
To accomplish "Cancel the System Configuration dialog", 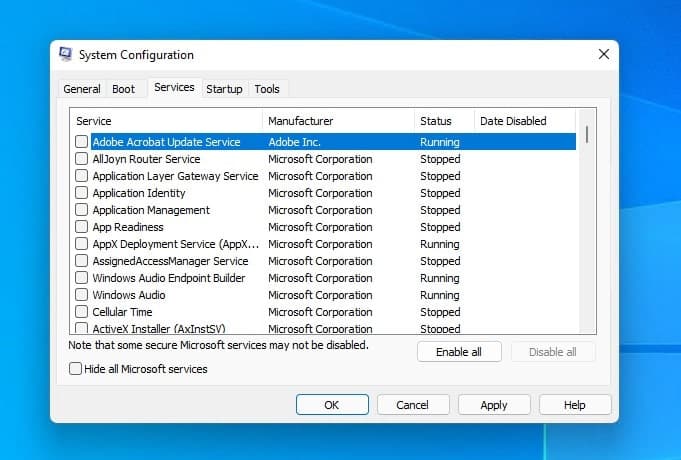I will [x=412, y=405].
